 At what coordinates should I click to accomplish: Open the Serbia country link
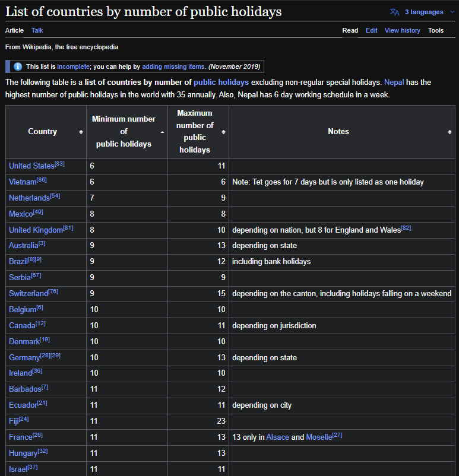tap(20, 277)
